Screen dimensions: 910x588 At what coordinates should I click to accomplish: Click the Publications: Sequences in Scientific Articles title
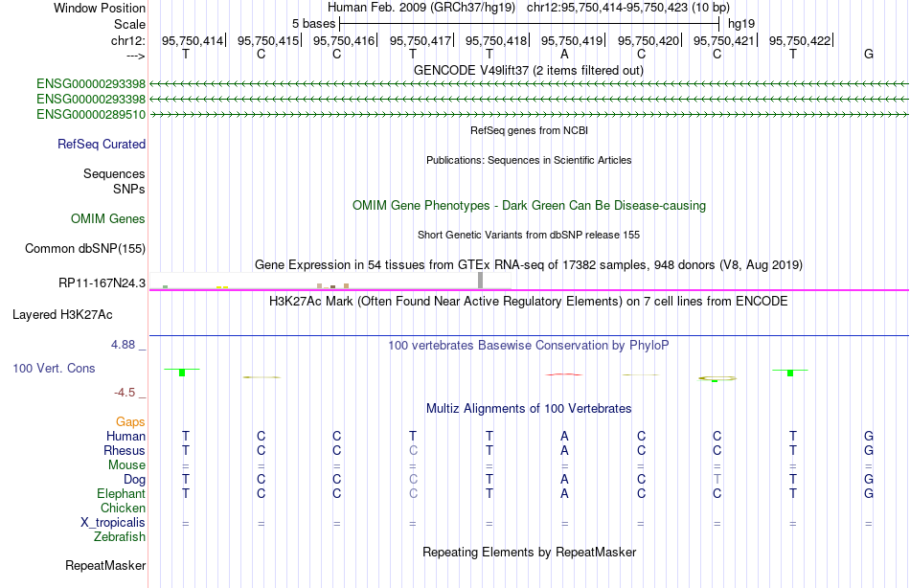pos(529,160)
